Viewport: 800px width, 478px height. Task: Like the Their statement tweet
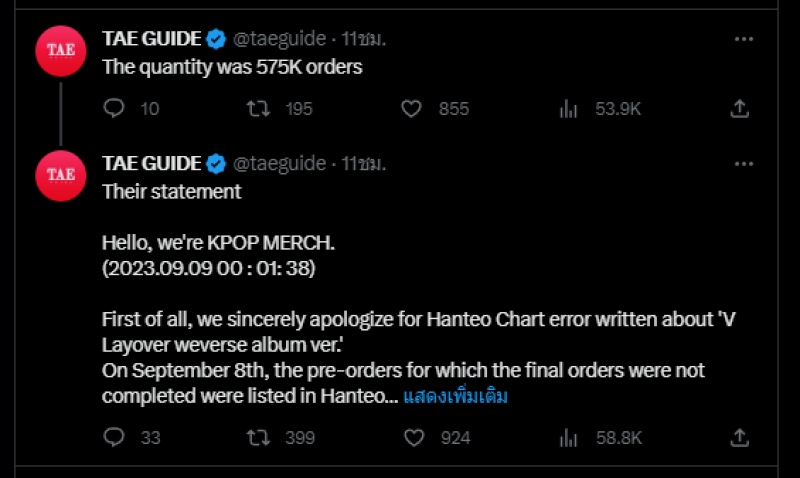tap(414, 438)
